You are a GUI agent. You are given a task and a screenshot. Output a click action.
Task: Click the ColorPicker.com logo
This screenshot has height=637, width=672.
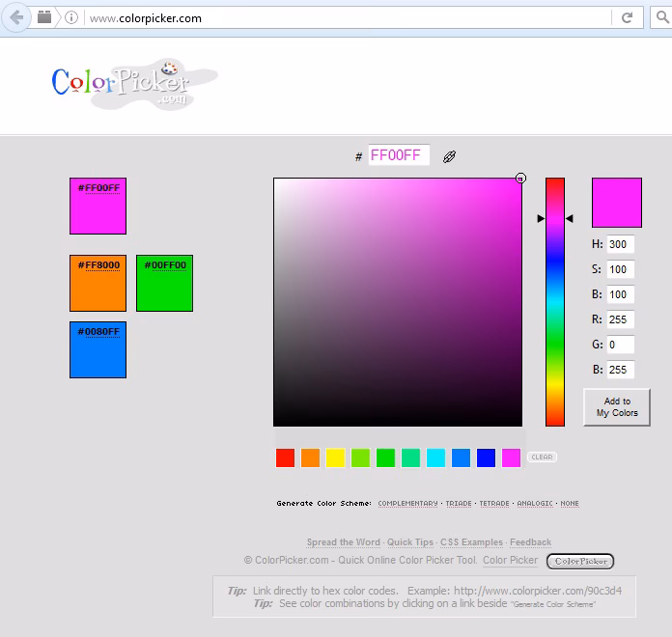(133, 85)
